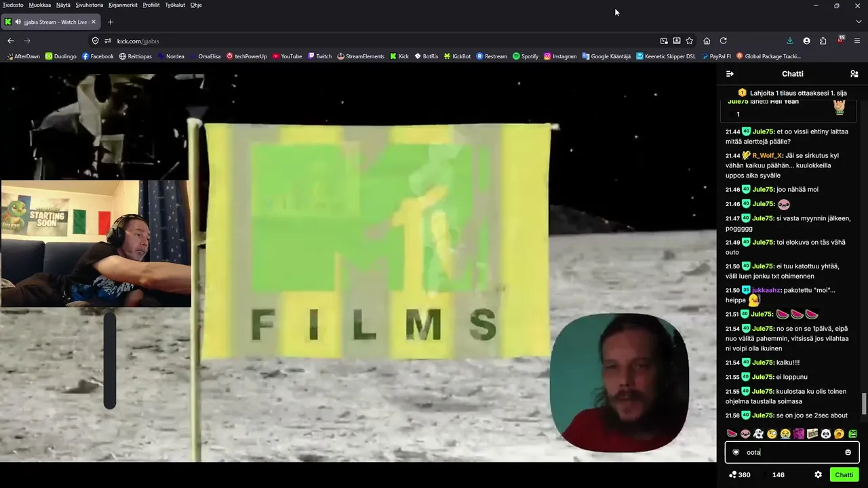This screenshot has height=488, width=868.
Task: Open the Instagram bookmark
Action: (x=560, y=56)
